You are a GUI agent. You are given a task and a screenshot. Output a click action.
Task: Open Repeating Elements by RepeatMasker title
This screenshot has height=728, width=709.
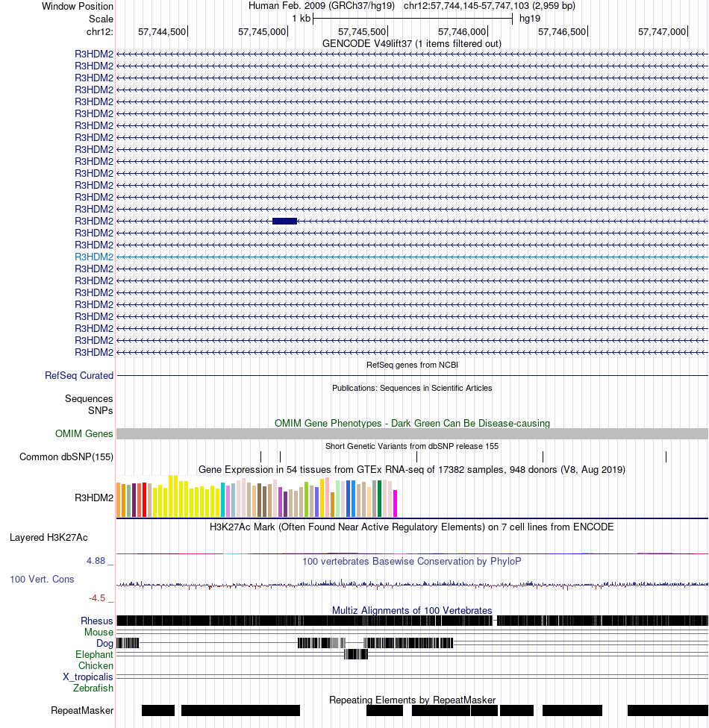tap(412, 700)
